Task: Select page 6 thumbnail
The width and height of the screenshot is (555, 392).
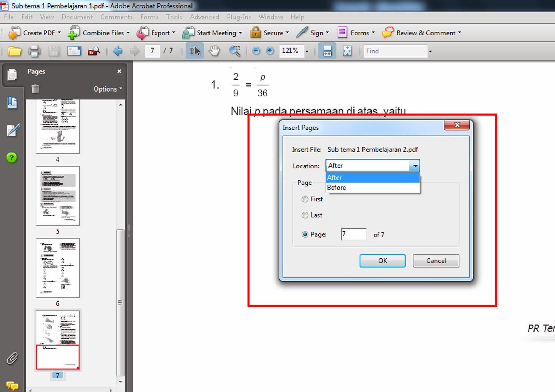Action: click(x=58, y=268)
